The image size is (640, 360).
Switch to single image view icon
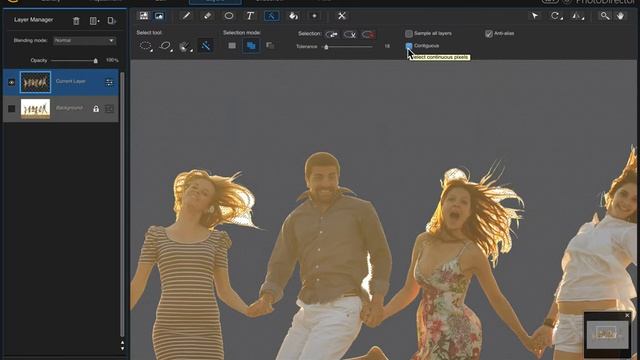tap(159, 16)
